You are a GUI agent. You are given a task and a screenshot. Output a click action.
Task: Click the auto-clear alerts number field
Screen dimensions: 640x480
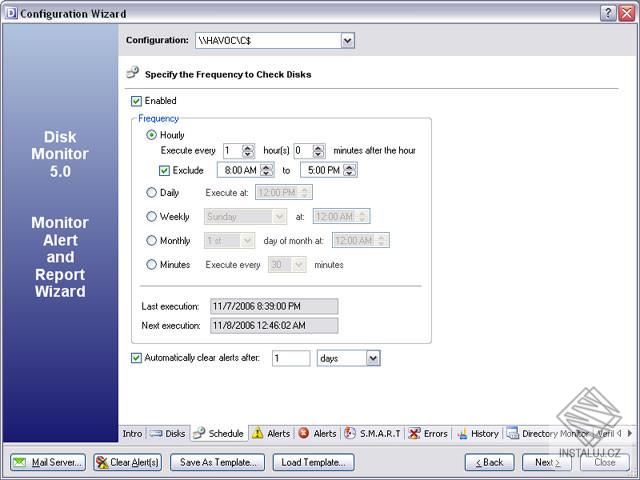point(291,358)
